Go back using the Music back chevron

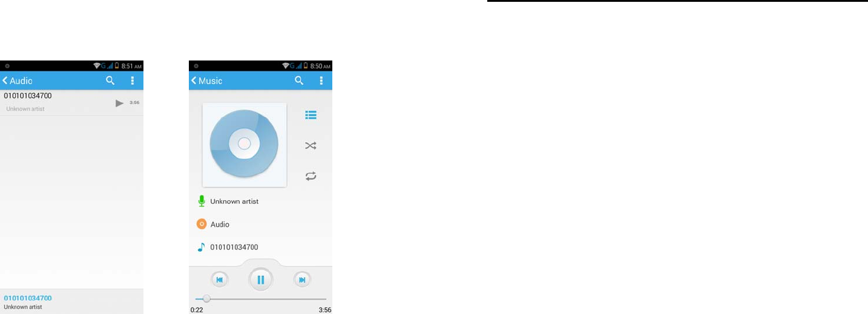coord(194,80)
